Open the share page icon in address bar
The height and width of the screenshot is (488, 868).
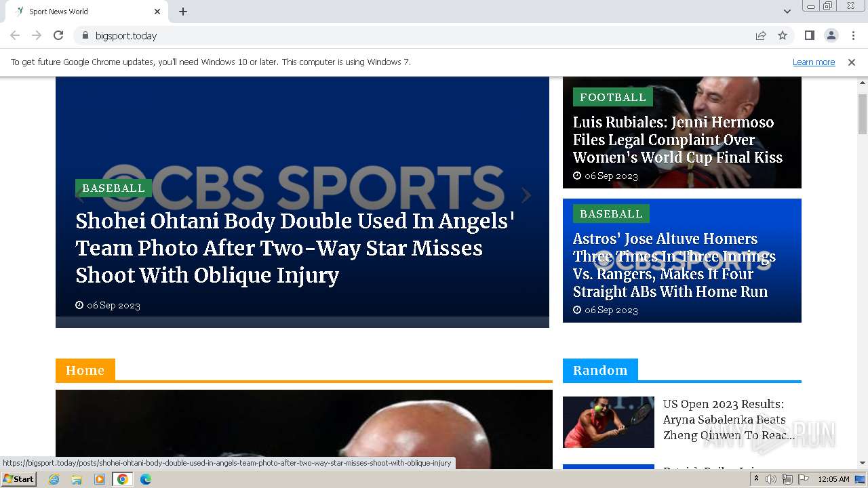(x=761, y=35)
